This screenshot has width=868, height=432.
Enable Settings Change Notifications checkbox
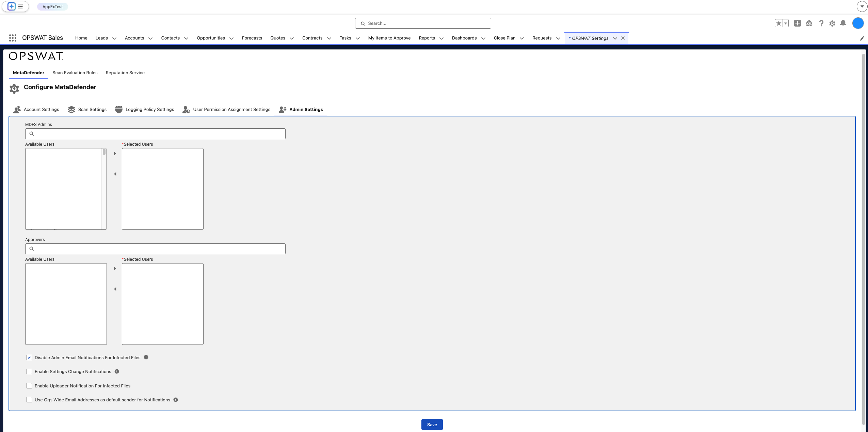tap(29, 371)
